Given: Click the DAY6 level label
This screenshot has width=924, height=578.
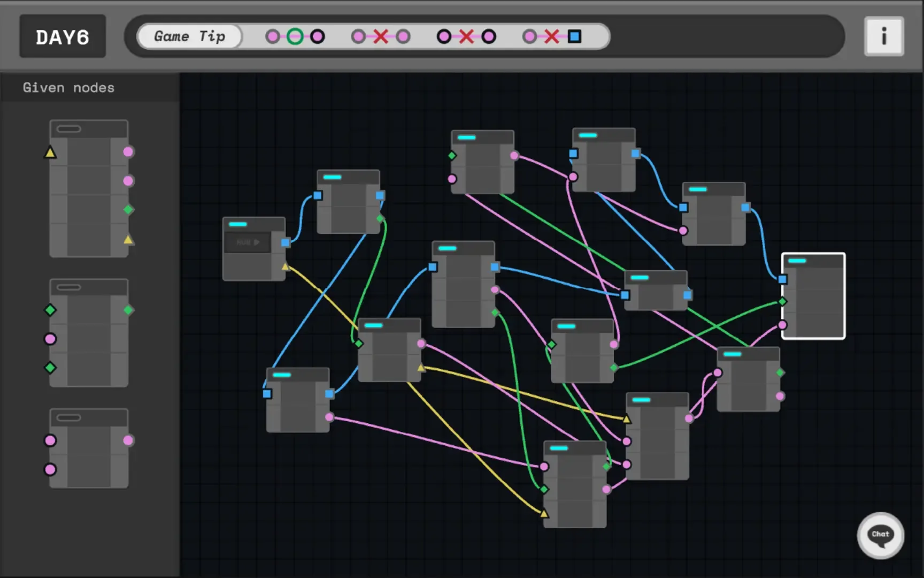Looking at the screenshot, I should (x=63, y=37).
